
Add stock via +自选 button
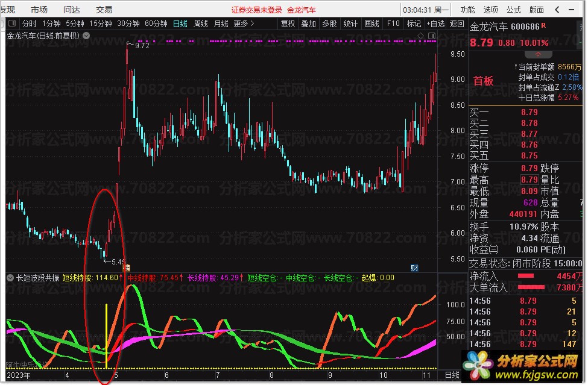click(x=436, y=23)
